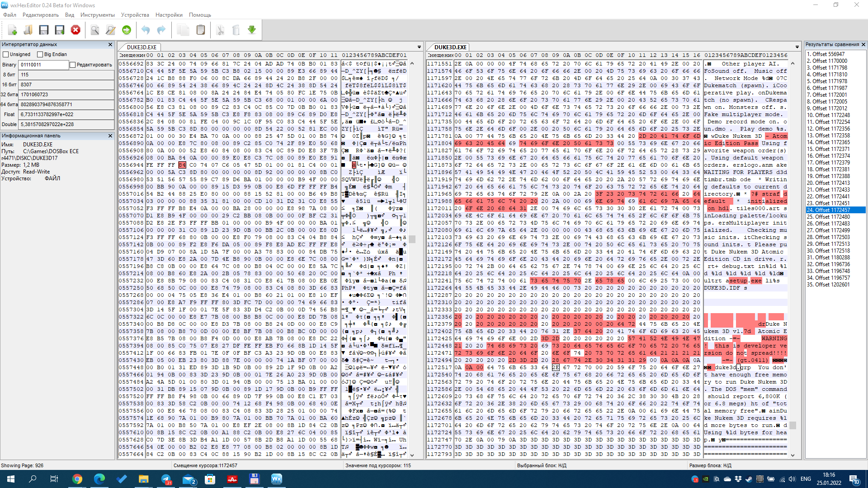This screenshot has height=488, width=868.
Task: Click the green Go To Offset arrow
Action: click(127, 30)
